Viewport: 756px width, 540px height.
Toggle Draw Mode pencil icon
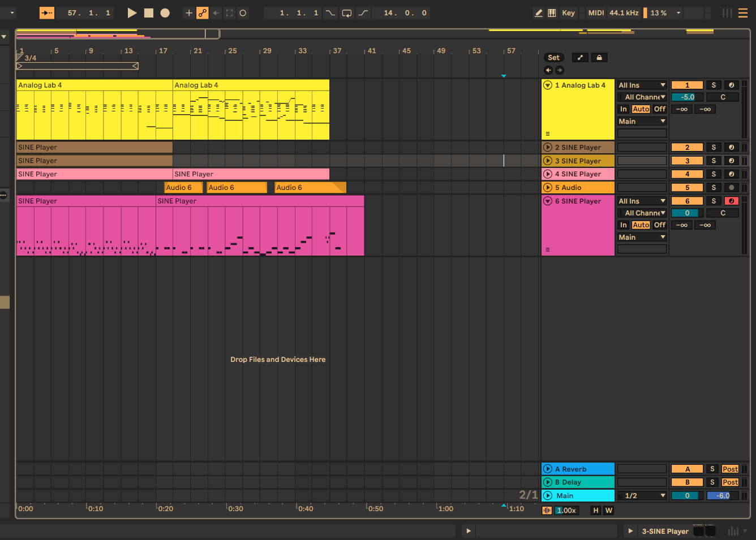[x=538, y=12]
